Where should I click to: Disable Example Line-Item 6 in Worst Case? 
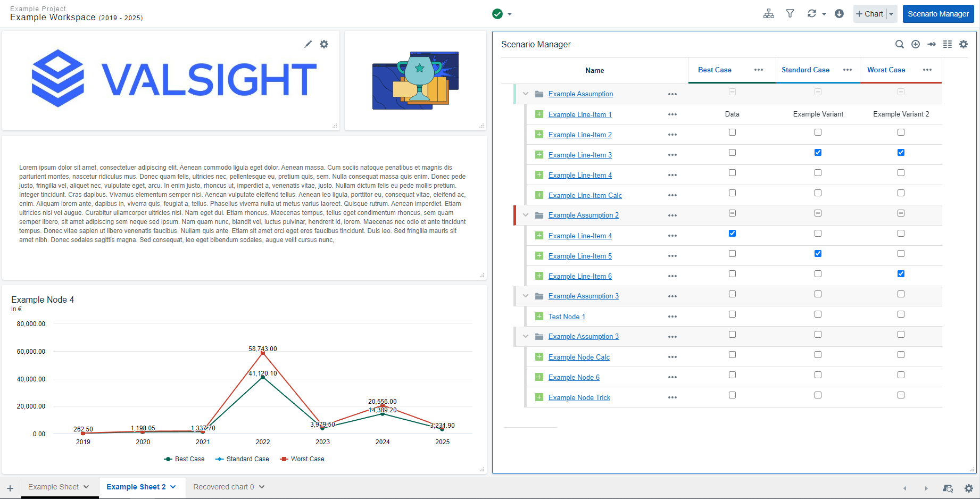pos(901,273)
